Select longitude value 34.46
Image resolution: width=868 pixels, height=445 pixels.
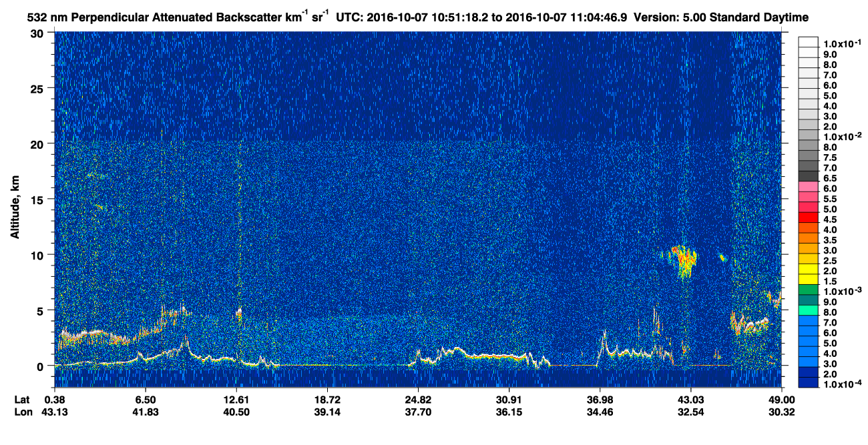600,412
